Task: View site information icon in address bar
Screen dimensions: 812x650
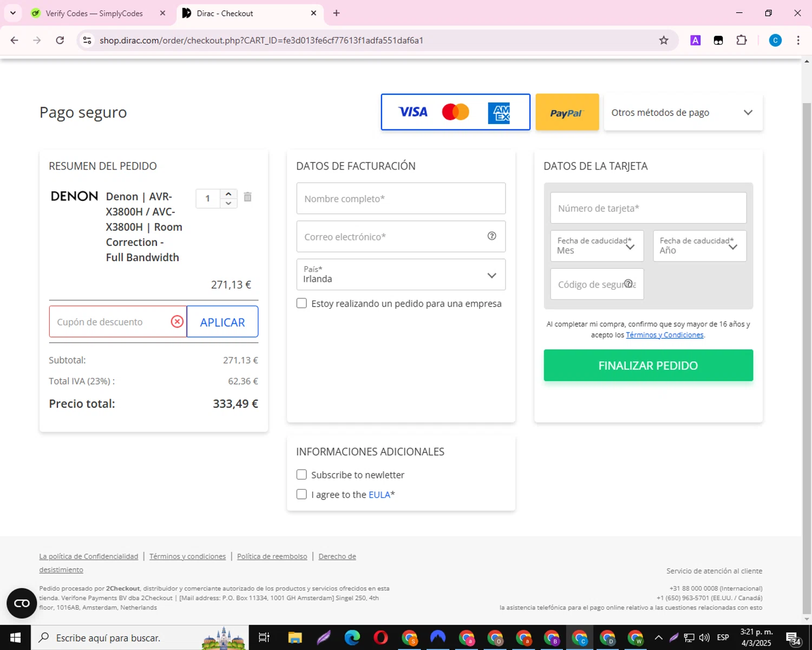Action: click(x=87, y=40)
